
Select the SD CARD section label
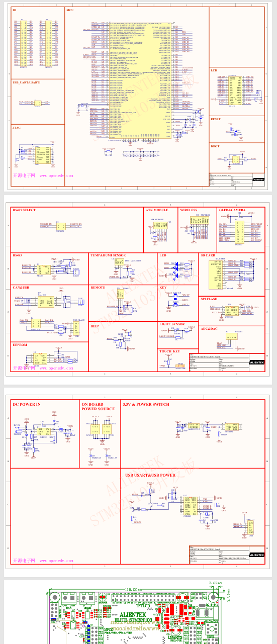coord(208,255)
